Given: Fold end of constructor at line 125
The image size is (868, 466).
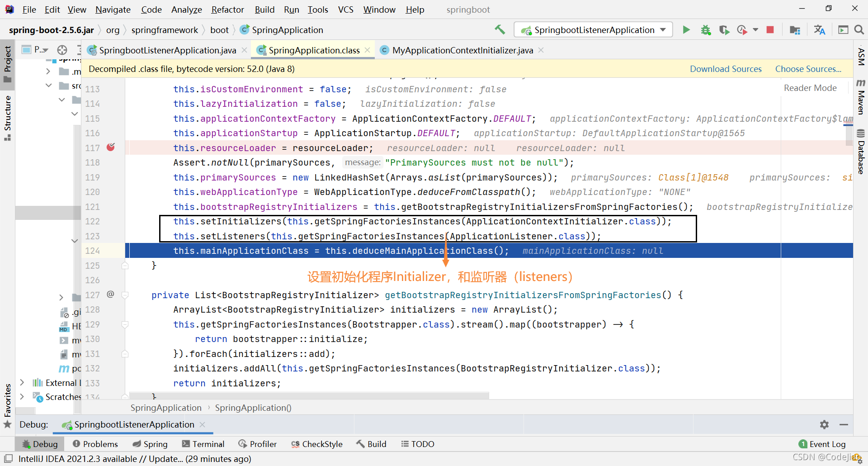Looking at the screenshot, I should pos(125,266).
